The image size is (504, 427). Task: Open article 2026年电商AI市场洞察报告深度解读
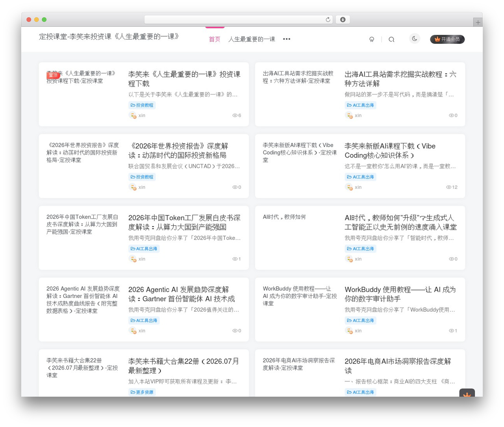[398, 366]
